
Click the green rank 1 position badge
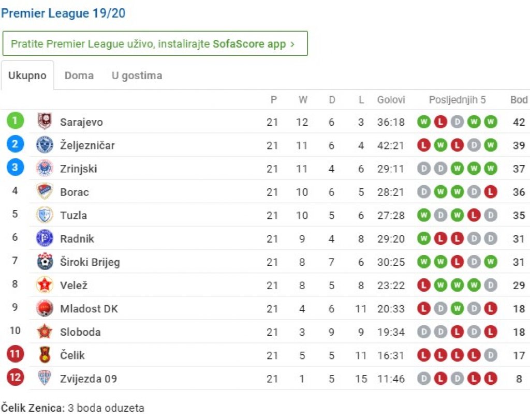coord(15,121)
